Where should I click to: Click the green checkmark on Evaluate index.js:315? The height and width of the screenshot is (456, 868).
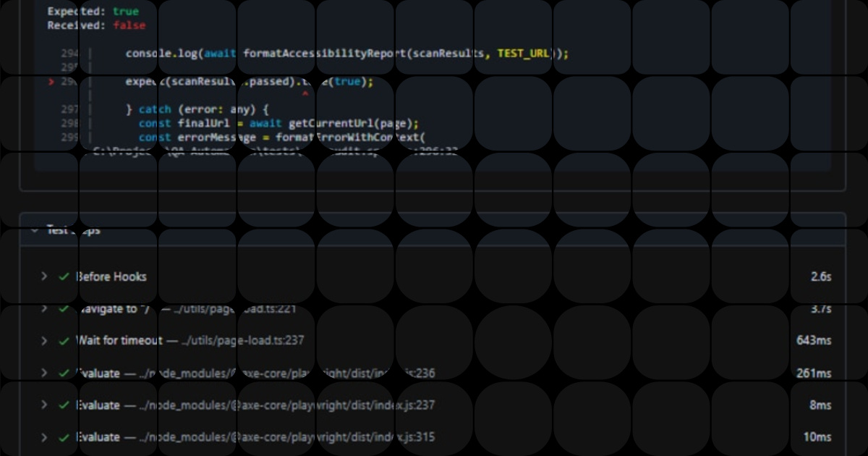coord(64,437)
